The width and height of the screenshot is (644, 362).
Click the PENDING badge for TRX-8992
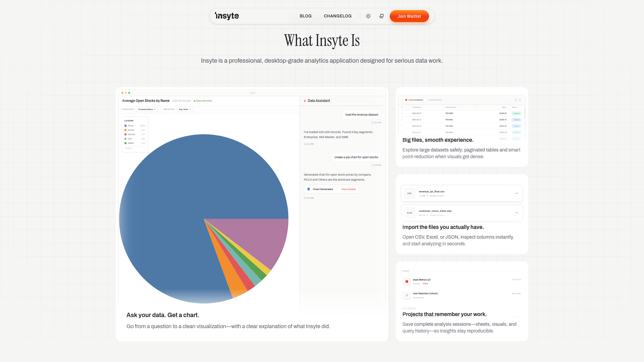pyautogui.click(x=517, y=126)
